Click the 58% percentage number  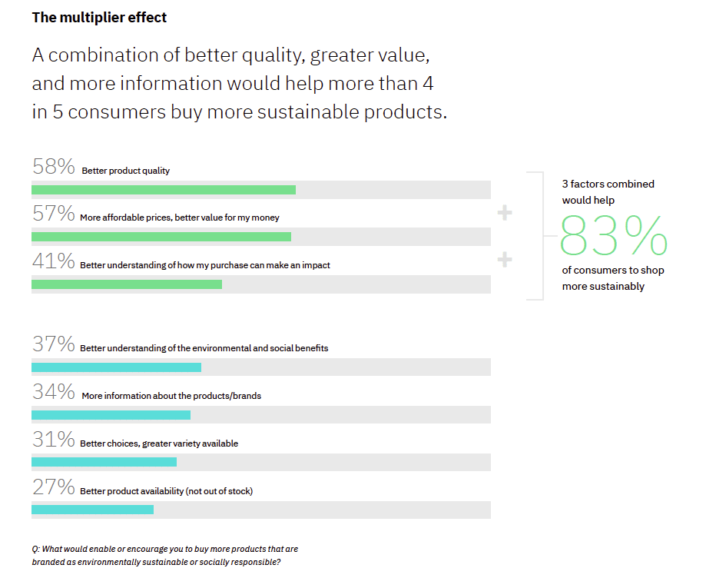point(53,166)
